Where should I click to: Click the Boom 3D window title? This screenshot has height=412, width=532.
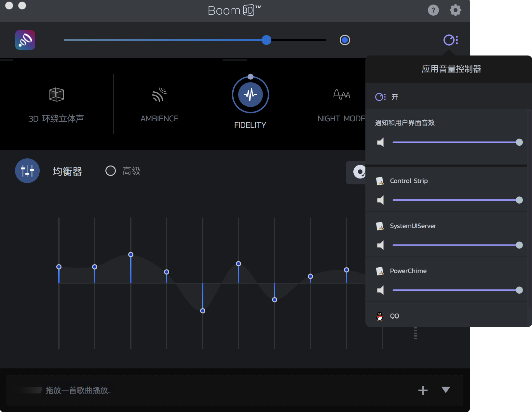click(235, 10)
